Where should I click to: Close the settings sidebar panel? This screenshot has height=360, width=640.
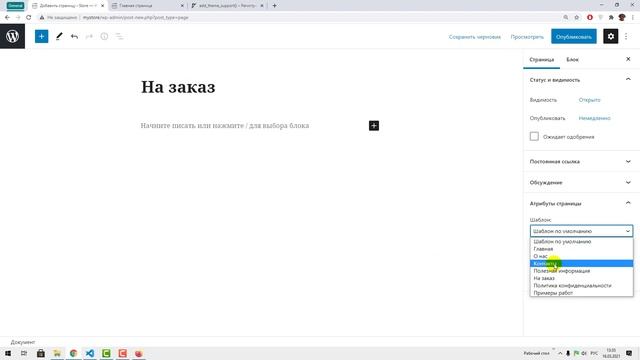point(628,59)
